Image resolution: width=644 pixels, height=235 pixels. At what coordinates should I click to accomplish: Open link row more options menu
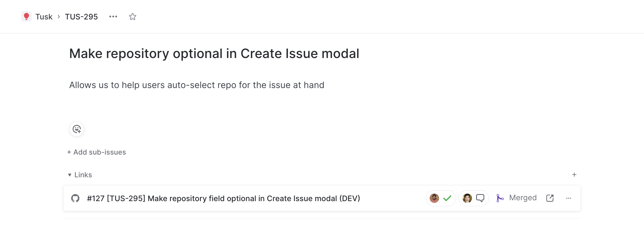(569, 198)
